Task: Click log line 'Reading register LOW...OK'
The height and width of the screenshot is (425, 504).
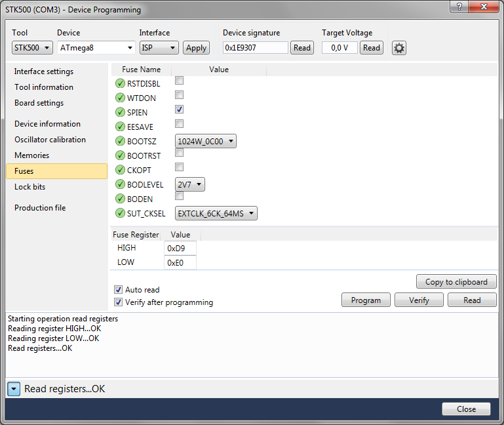Action: (x=53, y=338)
